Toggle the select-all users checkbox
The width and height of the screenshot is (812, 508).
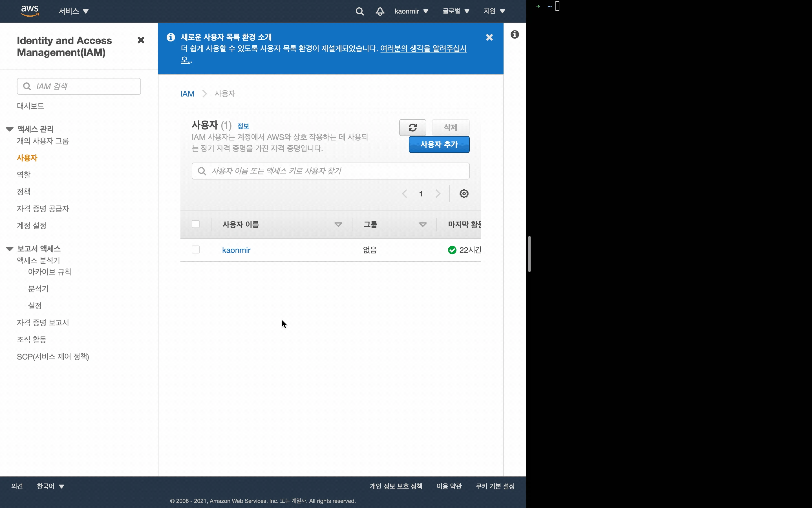pyautogui.click(x=196, y=224)
